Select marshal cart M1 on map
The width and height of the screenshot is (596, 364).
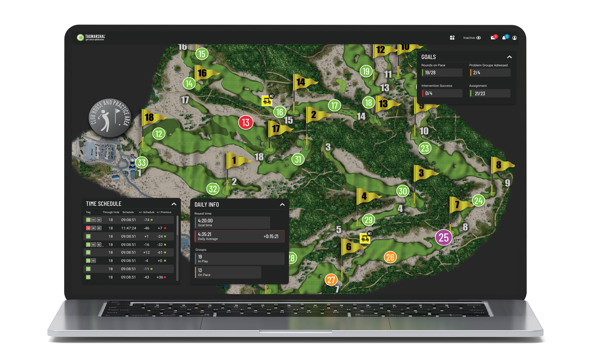(365, 238)
